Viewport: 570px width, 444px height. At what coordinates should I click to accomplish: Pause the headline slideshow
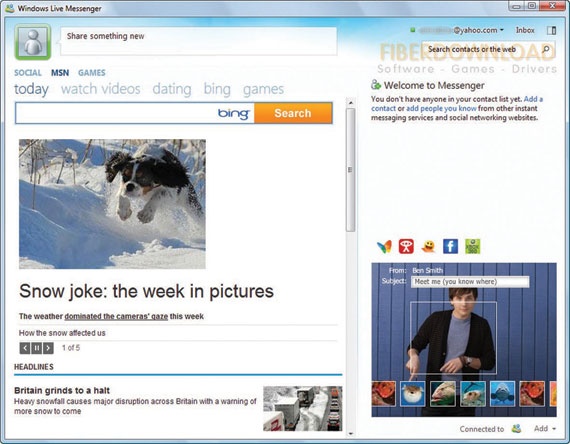click(37, 348)
